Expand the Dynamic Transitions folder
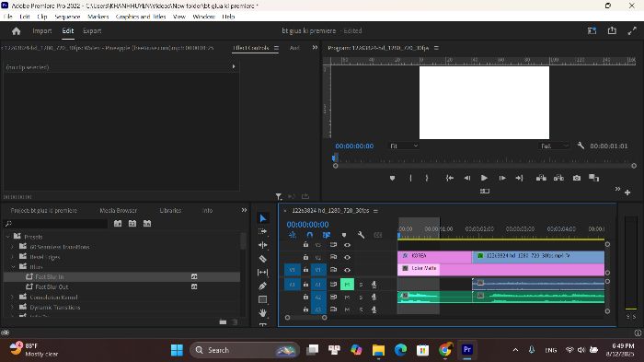Screen dimensions: 644x362 12,308
